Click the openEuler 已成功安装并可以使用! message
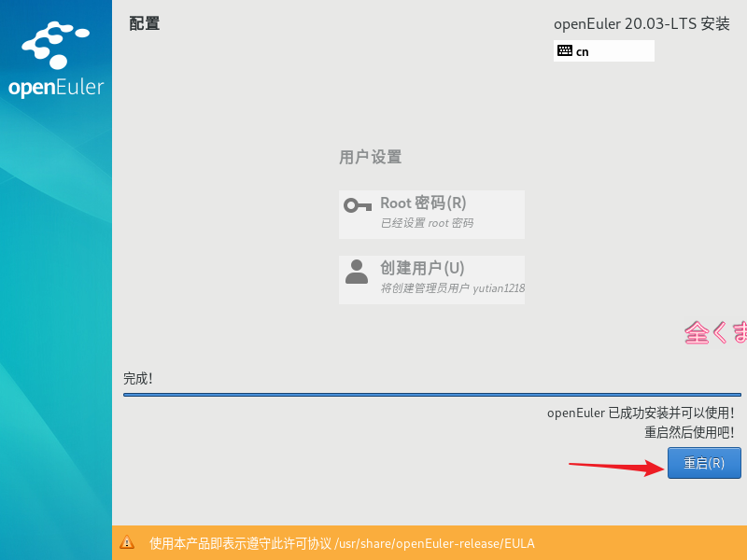Screen dimensions: 747x560 point(641,413)
